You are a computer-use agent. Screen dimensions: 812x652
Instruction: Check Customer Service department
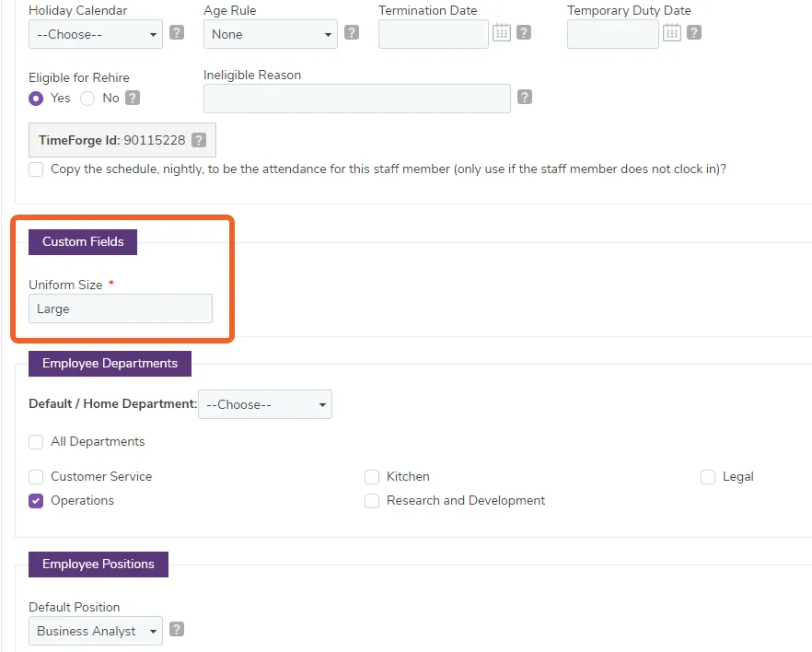point(36,476)
